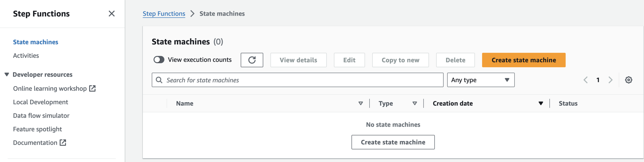Close the Step Functions side panel
644x162 pixels.
click(112, 14)
